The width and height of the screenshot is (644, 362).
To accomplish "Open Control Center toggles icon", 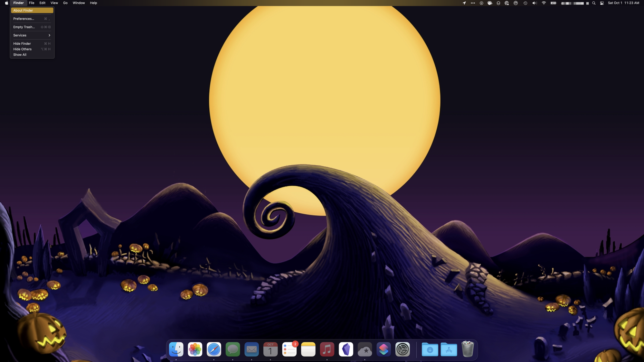I will pyautogui.click(x=602, y=3).
